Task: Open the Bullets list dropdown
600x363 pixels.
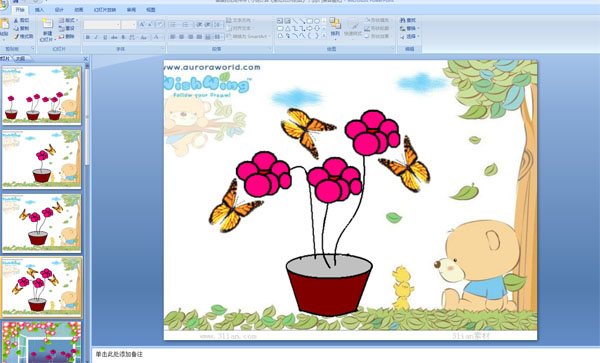Action: coord(174,25)
